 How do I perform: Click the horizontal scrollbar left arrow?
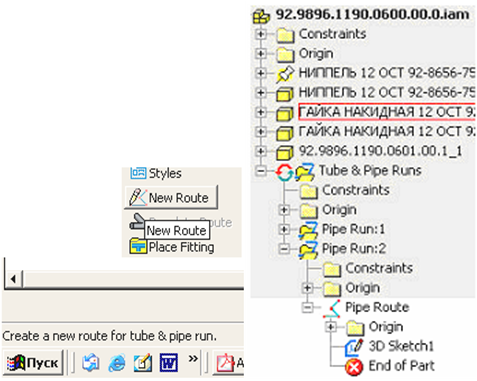tap(13, 279)
